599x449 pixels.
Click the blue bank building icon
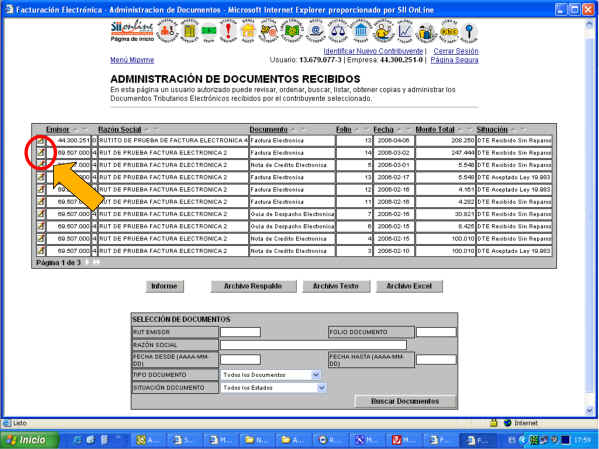[x=360, y=31]
